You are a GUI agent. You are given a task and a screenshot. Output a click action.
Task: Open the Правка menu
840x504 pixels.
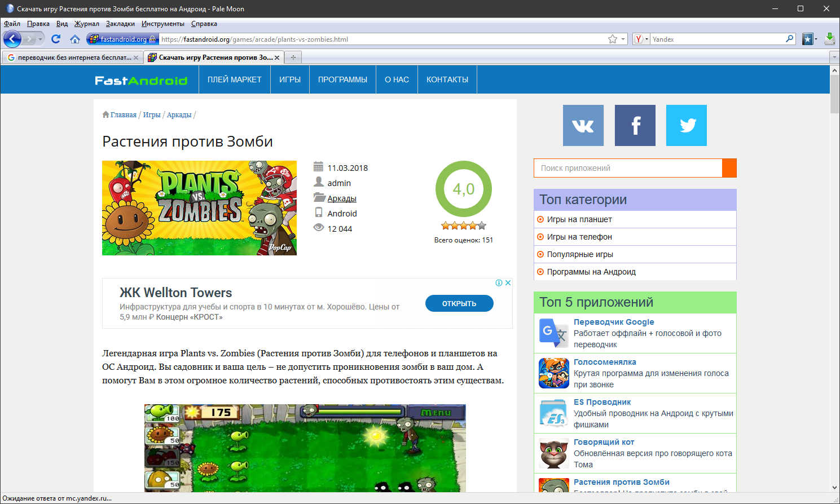click(38, 24)
